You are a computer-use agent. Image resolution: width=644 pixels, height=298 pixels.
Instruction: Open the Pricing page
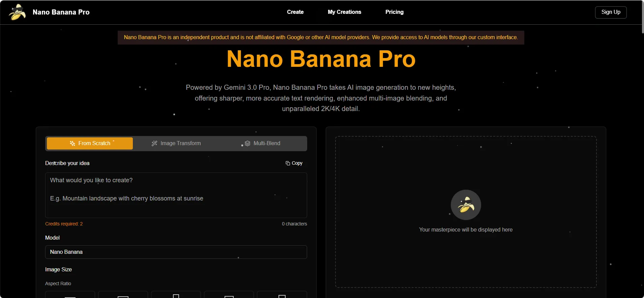pyautogui.click(x=394, y=12)
